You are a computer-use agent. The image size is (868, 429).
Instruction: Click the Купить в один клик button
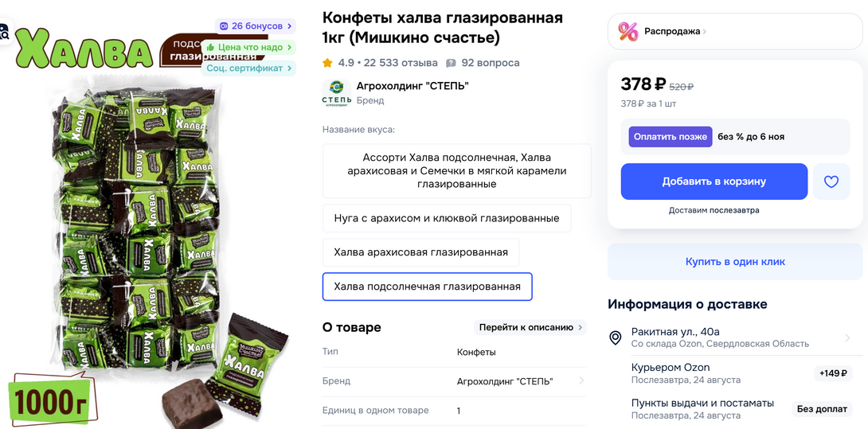[x=735, y=262]
